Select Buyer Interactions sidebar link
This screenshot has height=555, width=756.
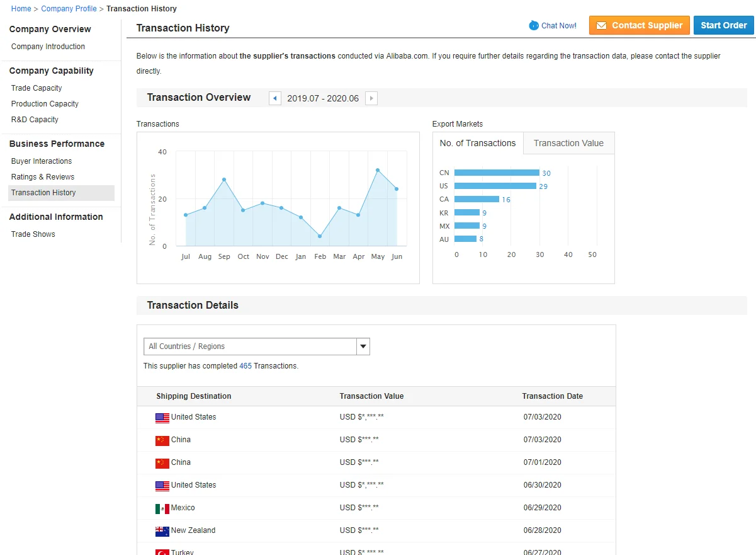(x=42, y=161)
